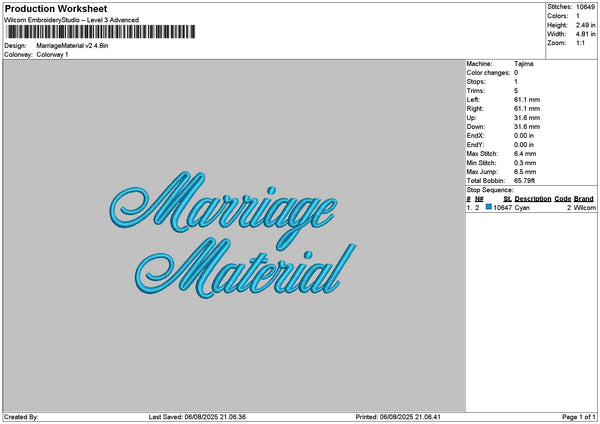600x424 pixels.
Task: Click the Width value 4.81 in
Action: (x=585, y=34)
